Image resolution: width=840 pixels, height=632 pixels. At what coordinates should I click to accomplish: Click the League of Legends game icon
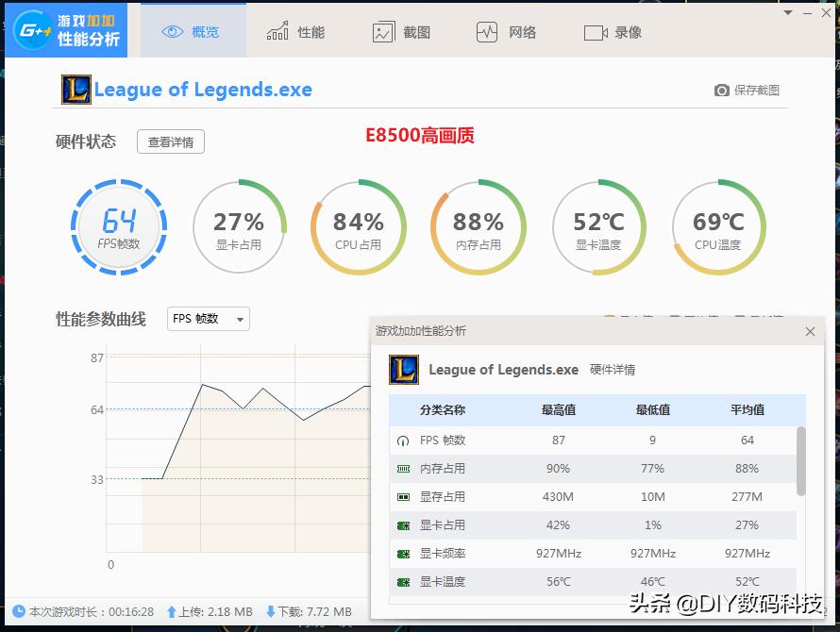(75, 90)
